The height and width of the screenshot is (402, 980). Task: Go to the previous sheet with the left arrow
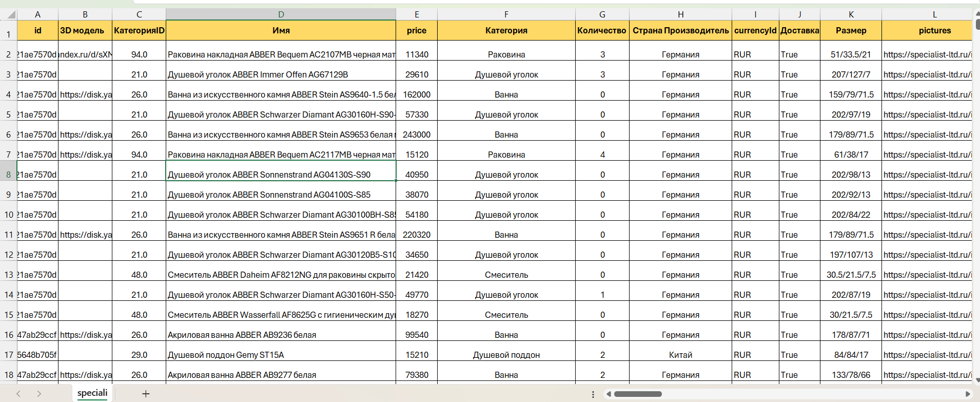[18, 394]
